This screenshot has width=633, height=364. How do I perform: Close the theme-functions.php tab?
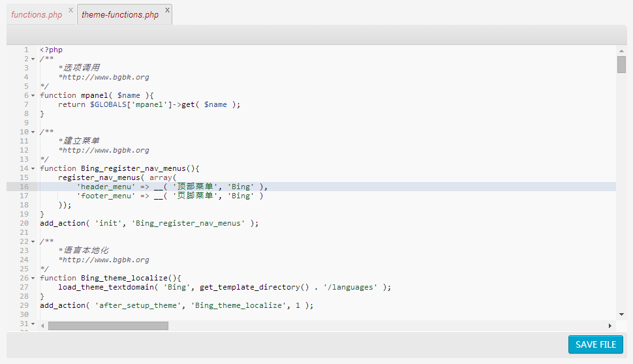click(x=167, y=10)
